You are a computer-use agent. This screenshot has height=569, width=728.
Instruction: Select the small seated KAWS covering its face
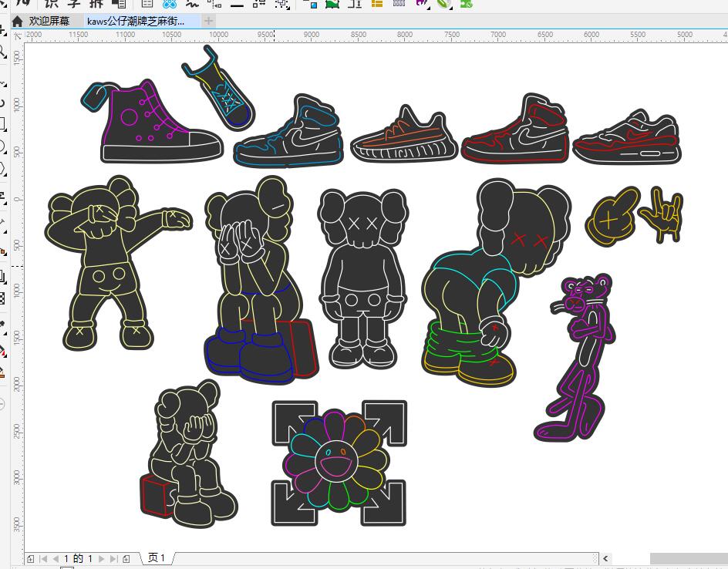point(190,454)
